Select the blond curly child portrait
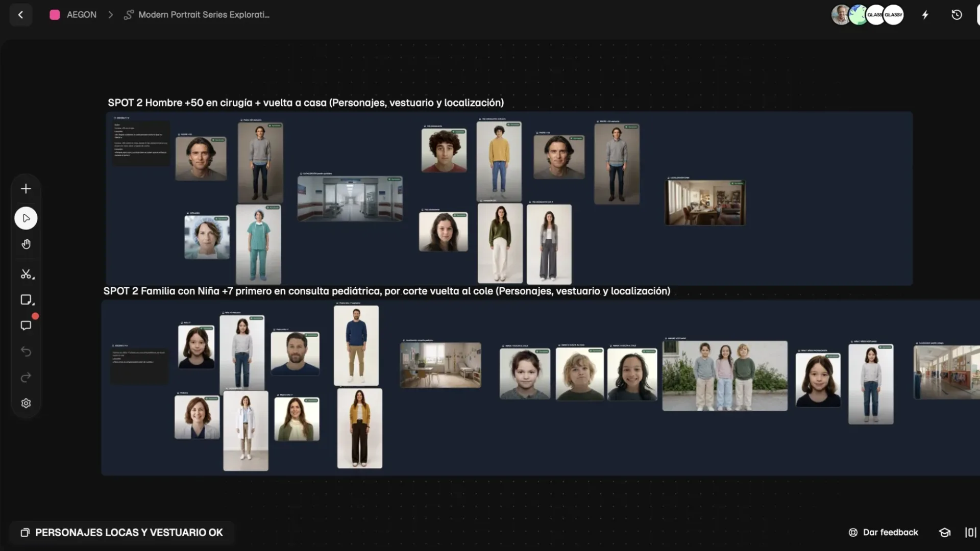 [580, 374]
